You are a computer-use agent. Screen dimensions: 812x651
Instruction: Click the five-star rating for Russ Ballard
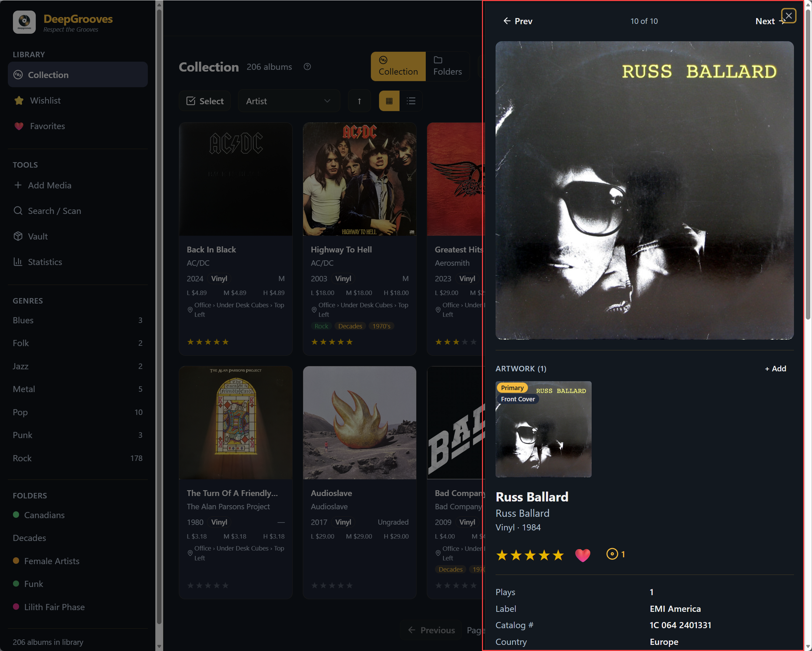pos(530,555)
